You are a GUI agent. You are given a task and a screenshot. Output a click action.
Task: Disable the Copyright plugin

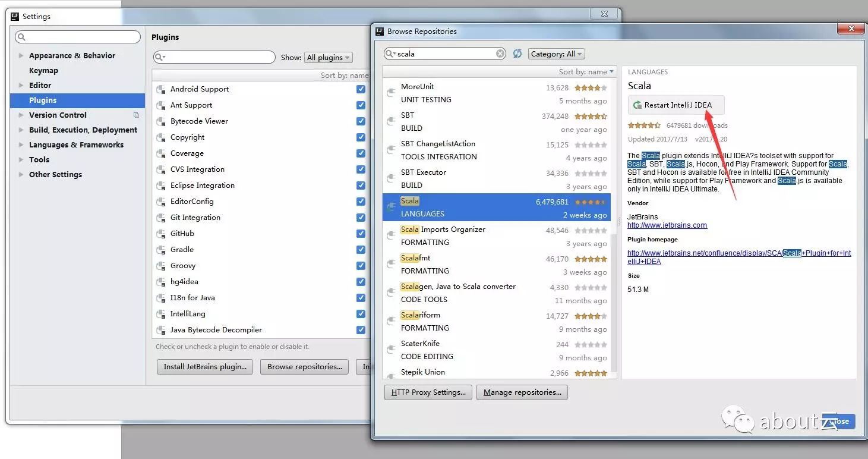pyautogui.click(x=361, y=137)
